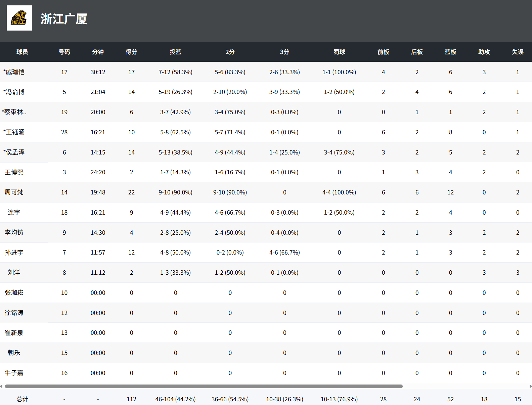Click player 孙进宇 name
The width and height of the screenshot is (532, 405).
[14, 253]
